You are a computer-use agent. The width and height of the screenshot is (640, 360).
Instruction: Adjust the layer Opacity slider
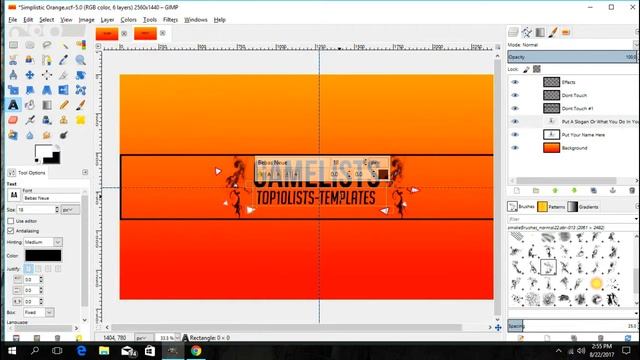572,57
